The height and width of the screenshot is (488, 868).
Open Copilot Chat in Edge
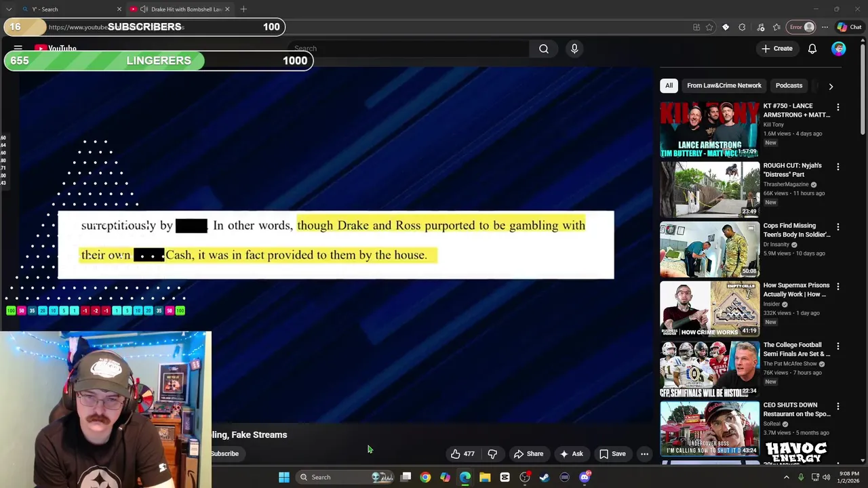click(849, 27)
